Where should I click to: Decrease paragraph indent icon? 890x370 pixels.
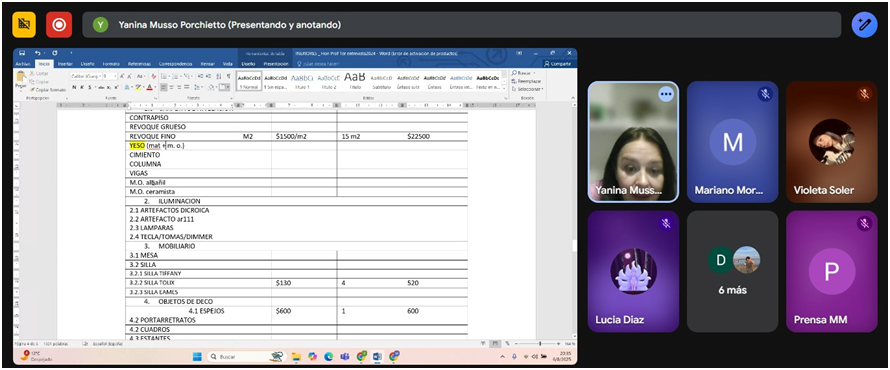200,76
